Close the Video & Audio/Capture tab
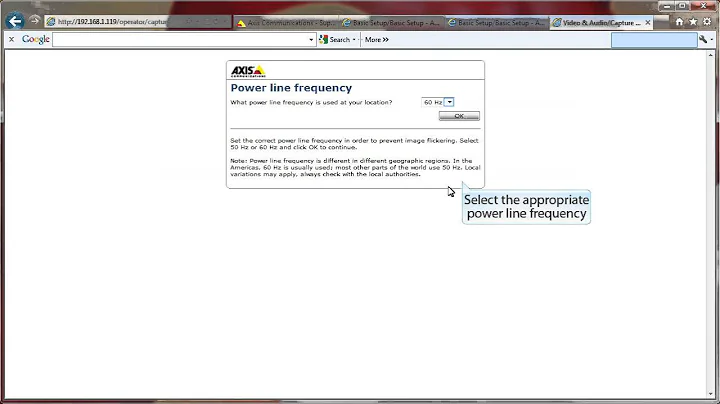The image size is (720, 404). click(647, 22)
